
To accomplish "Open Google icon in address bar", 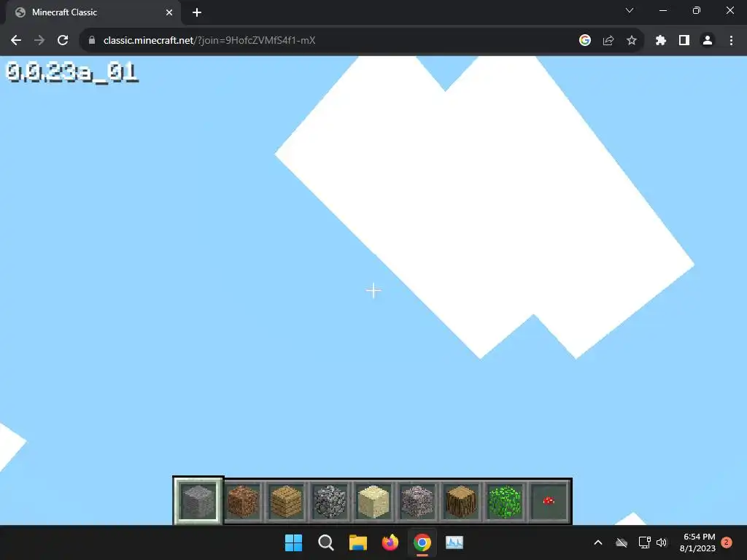I will click(585, 41).
